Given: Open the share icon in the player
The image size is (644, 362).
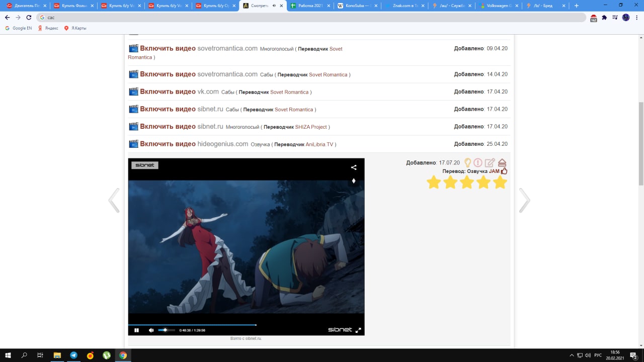Looking at the screenshot, I should click(x=354, y=167).
